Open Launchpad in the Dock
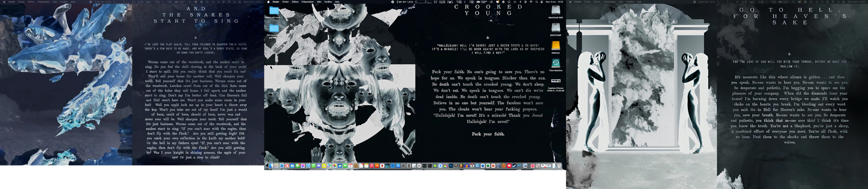The height and width of the screenshot is (189, 868). [276, 166]
